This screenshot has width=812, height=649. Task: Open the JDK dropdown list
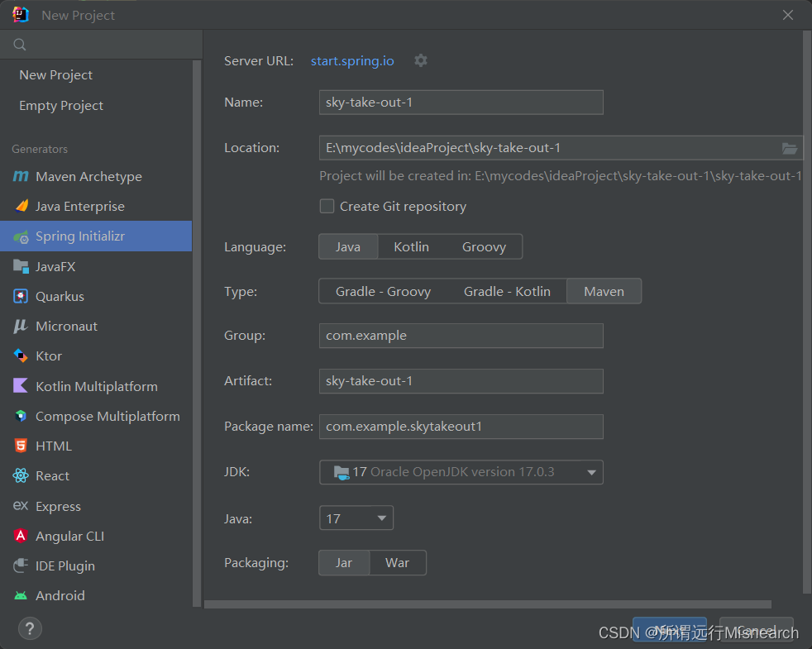point(461,472)
